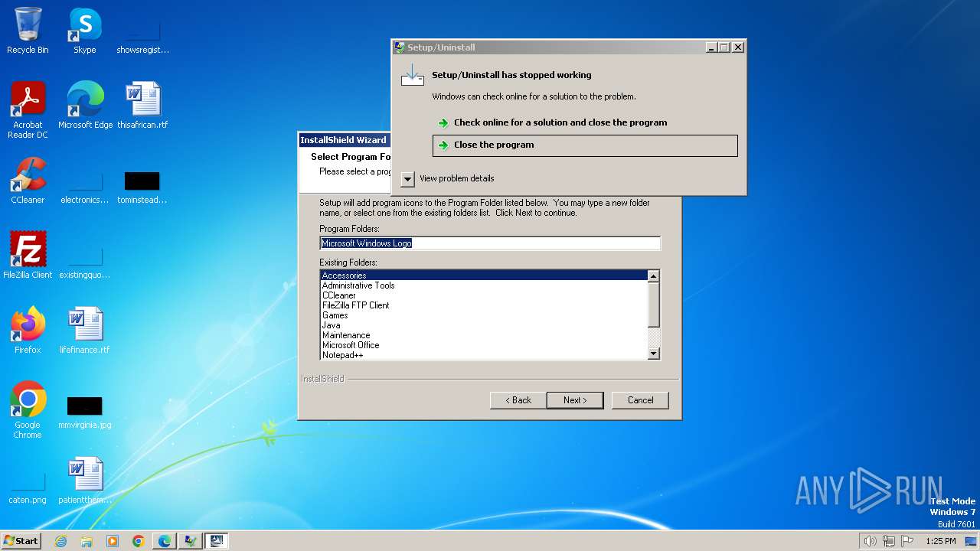Click the Setup/Uninstall title bar icon
Image resolution: width=980 pixels, height=551 pixels.
[399, 47]
